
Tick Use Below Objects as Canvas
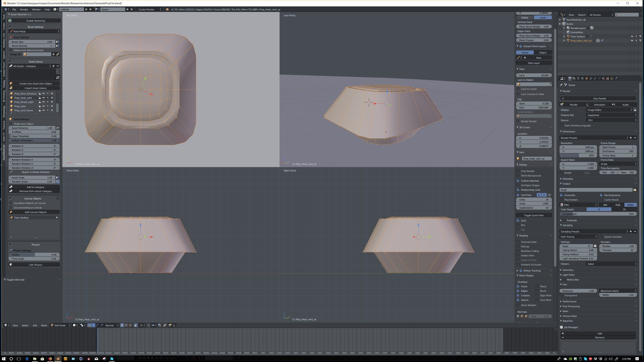[11, 203]
